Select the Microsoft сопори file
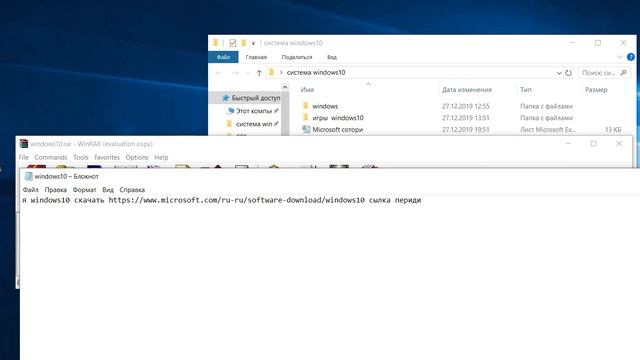The height and width of the screenshot is (360, 640). [338, 129]
